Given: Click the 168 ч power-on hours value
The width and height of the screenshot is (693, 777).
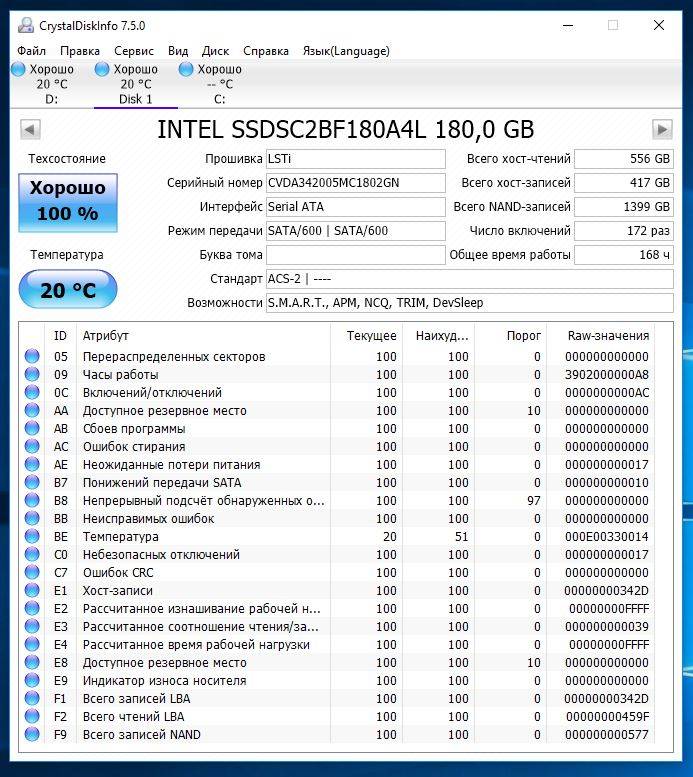Looking at the screenshot, I should (x=624, y=255).
